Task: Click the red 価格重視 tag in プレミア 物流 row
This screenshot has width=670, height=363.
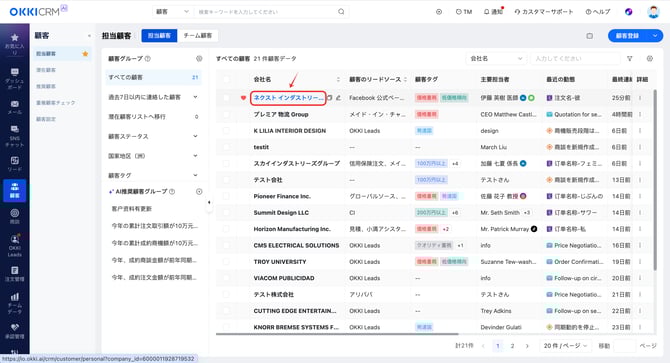Action: pyautogui.click(x=426, y=114)
